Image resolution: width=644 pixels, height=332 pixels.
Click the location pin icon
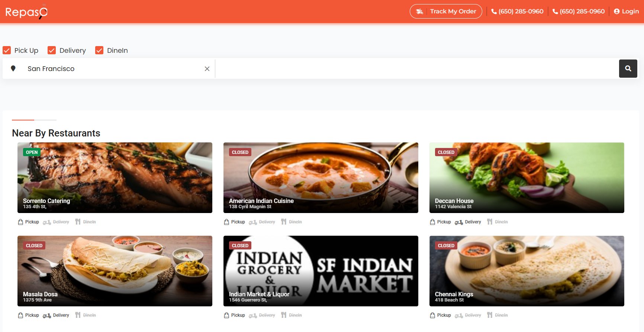click(13, 68)
